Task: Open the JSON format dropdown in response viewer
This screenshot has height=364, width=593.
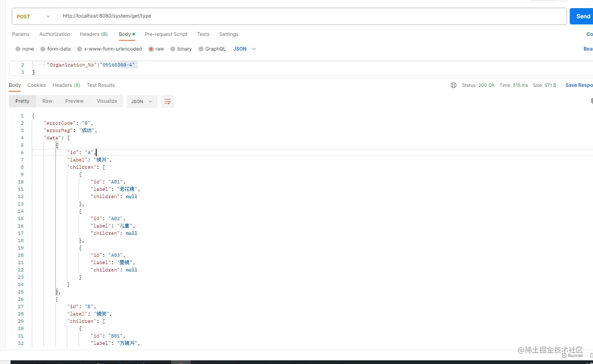Action: [142, 101]
